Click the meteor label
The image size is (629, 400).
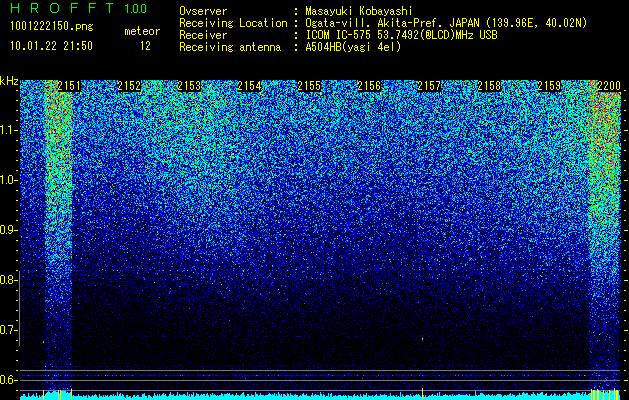[142, 31]
